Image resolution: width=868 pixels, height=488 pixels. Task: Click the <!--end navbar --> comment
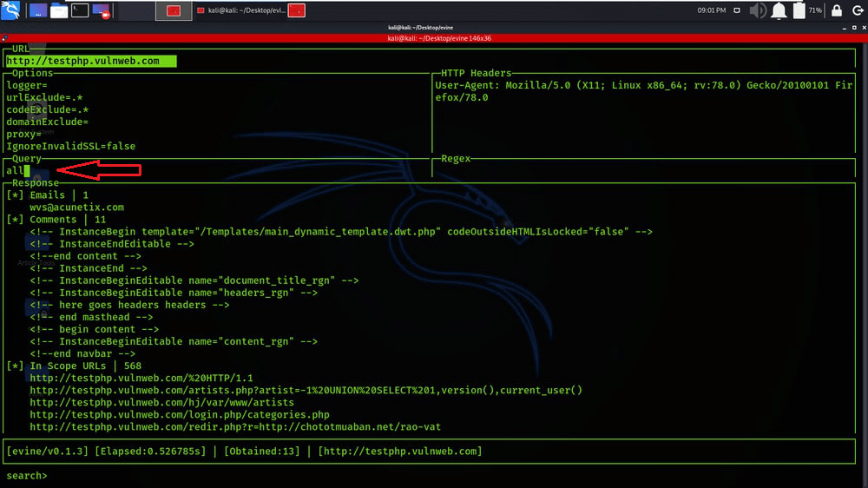pos(82,353)
